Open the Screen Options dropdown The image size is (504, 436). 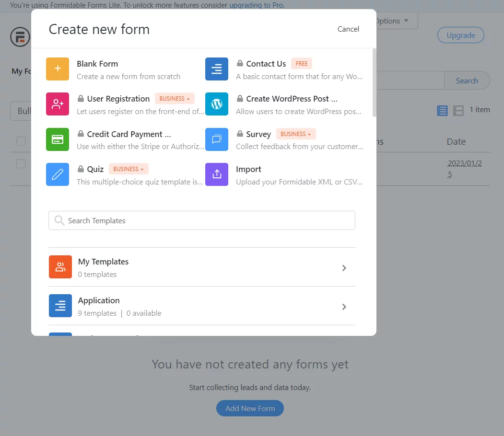397,21
